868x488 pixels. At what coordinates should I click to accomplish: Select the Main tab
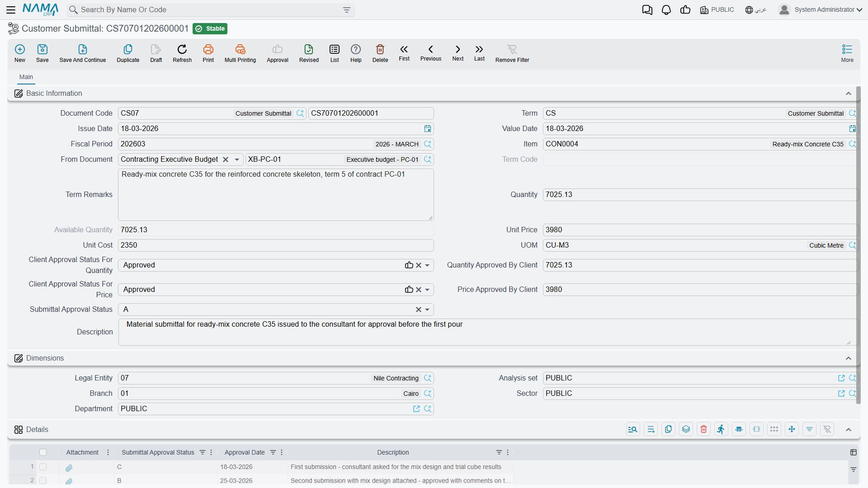click(x=26, y=77)
